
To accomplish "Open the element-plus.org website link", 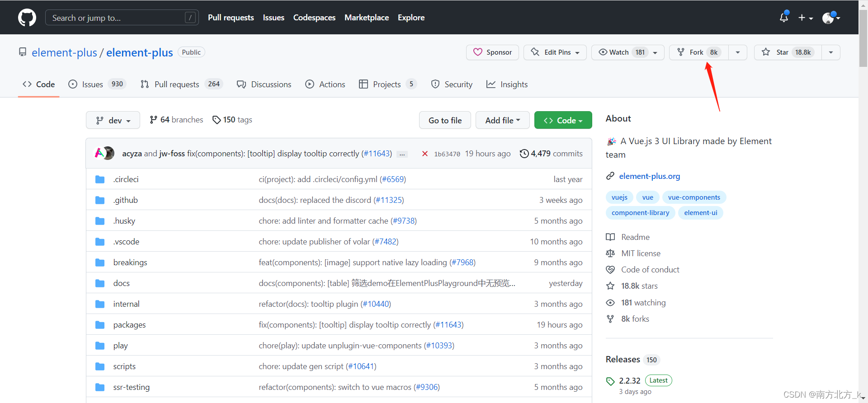I will tap(650, 176).
